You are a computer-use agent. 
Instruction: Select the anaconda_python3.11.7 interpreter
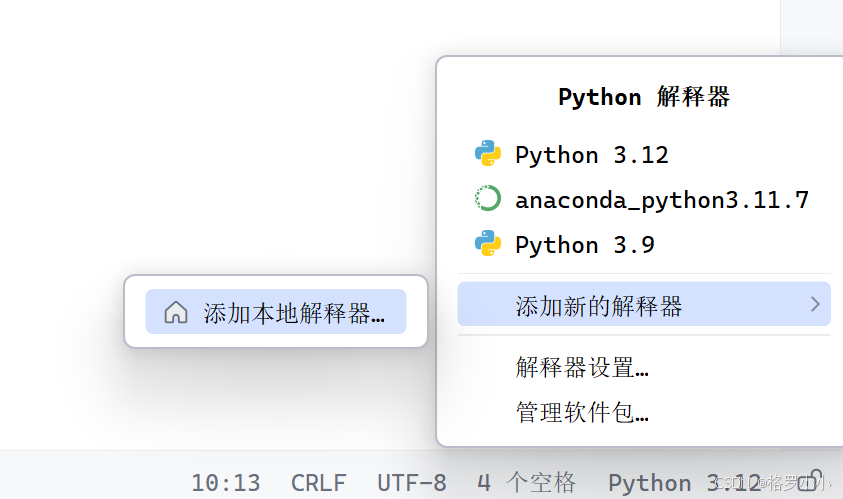coord(644,199)
